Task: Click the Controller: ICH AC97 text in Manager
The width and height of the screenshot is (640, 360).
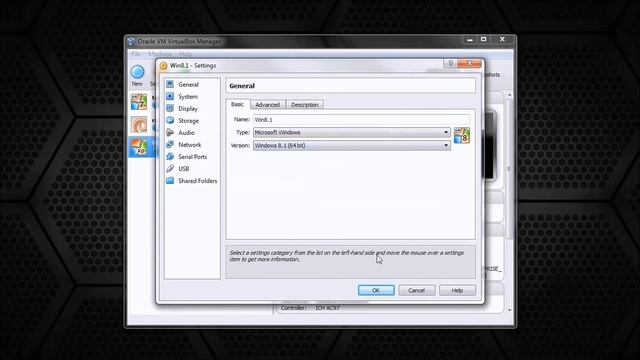Action: [x=310, y=308]
